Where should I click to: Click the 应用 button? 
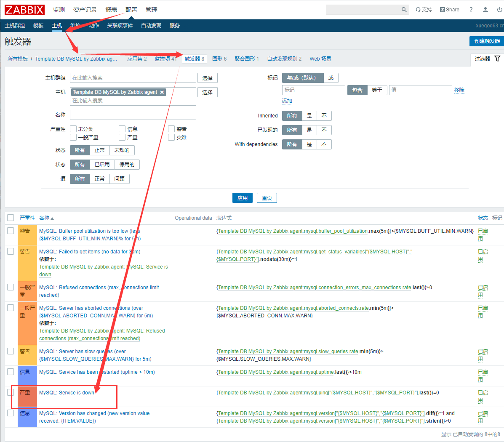coord(243,198)
